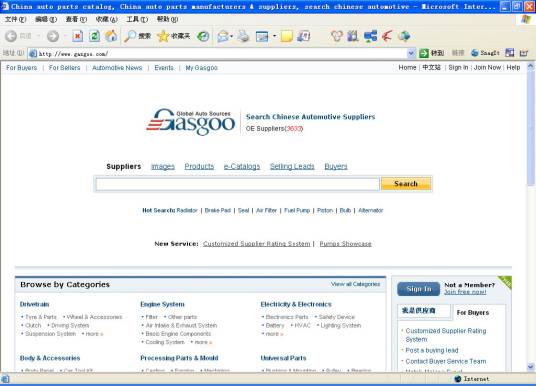Open the Mail icon dropdown arrow
The image size is (536, 386).
click(x=231, y=36)
